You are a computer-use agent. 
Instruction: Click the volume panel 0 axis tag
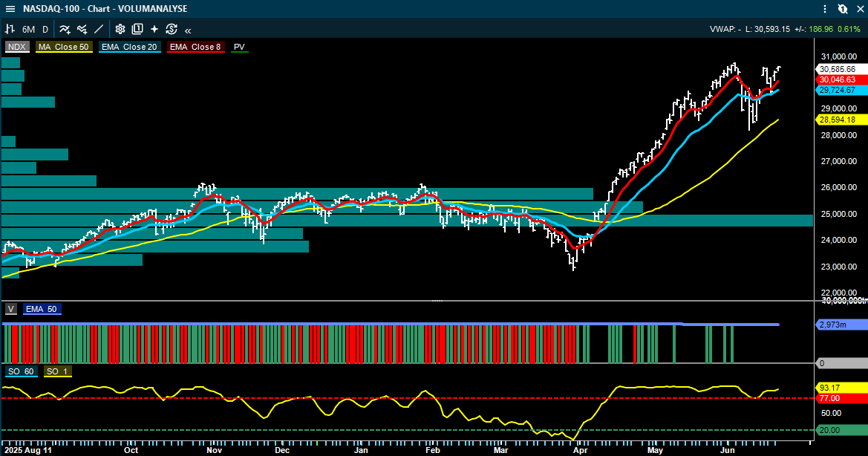coord(841,364)
